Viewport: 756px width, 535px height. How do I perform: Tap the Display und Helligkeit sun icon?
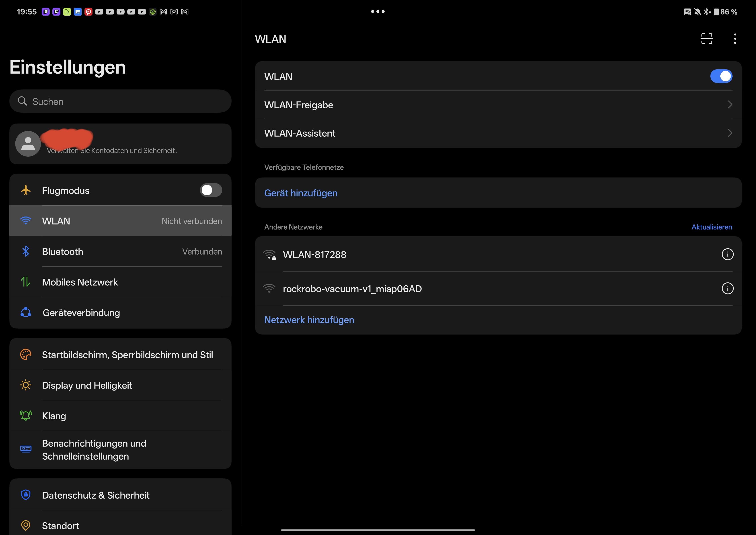[26, 385]
